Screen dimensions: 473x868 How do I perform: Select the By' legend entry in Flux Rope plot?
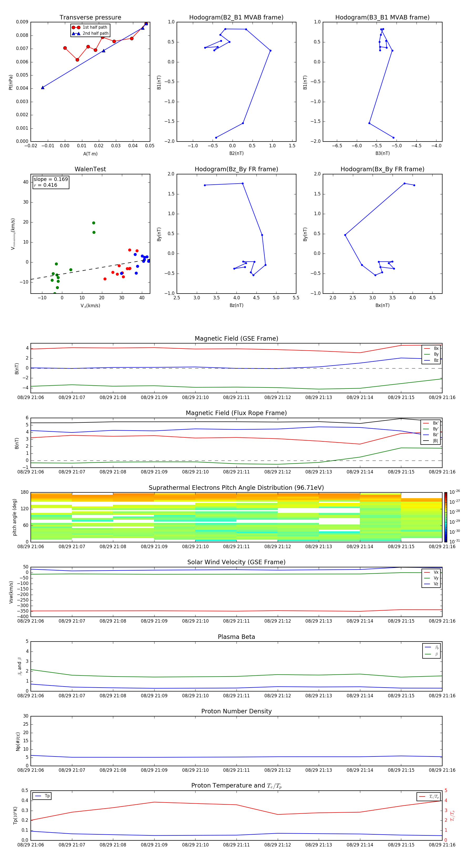point(431,429)
